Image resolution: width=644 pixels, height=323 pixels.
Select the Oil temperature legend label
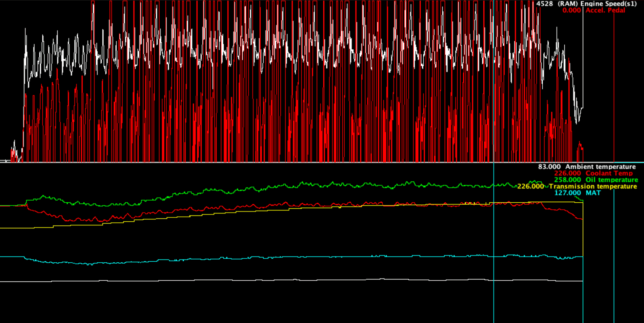(x=612, y=180)
